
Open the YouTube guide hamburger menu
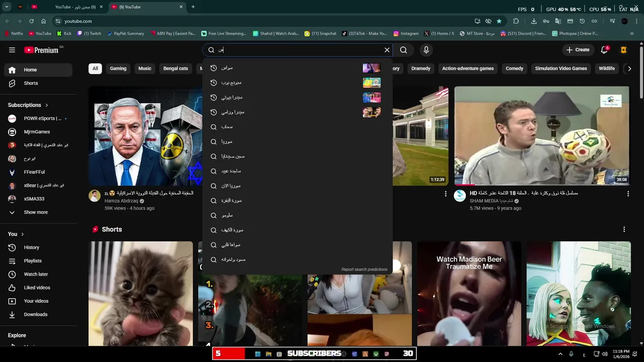pos(12,50)
